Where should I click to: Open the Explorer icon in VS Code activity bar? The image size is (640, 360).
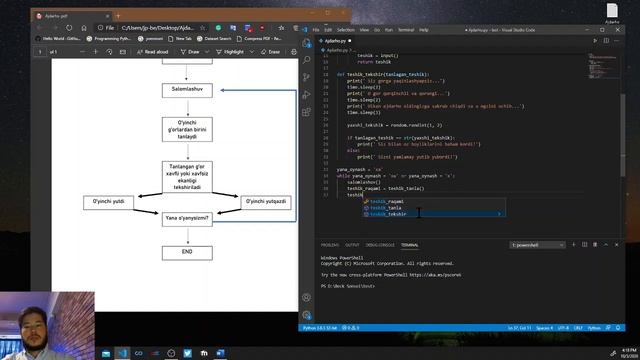[307, 43]
